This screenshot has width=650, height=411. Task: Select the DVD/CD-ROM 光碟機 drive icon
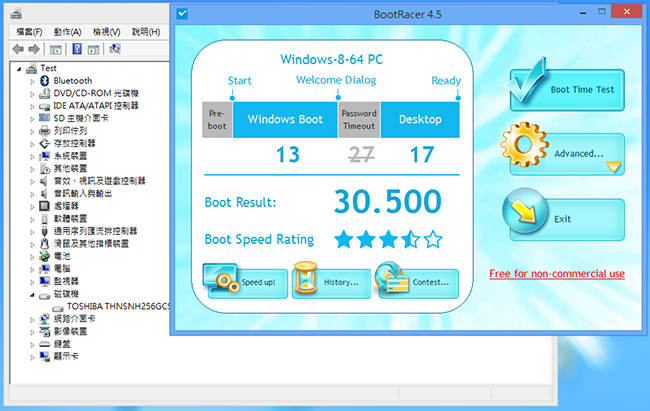[x=44, y=93]
